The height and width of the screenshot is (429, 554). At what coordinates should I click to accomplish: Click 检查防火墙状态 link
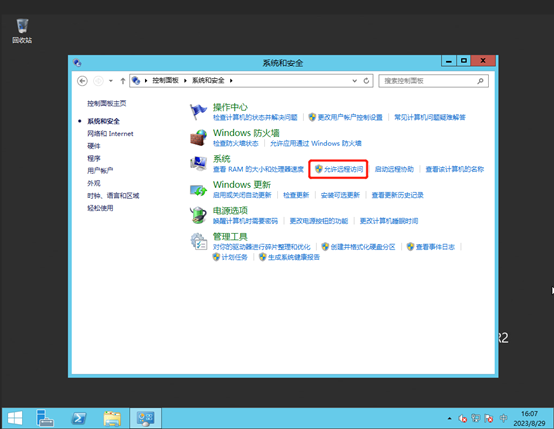(236, 143)
